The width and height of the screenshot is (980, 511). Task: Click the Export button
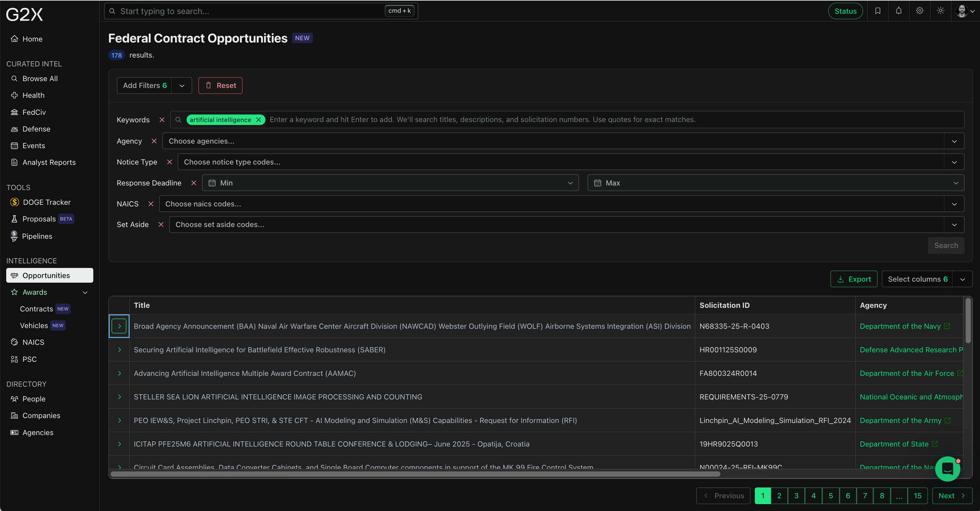(x=854, y=279)
